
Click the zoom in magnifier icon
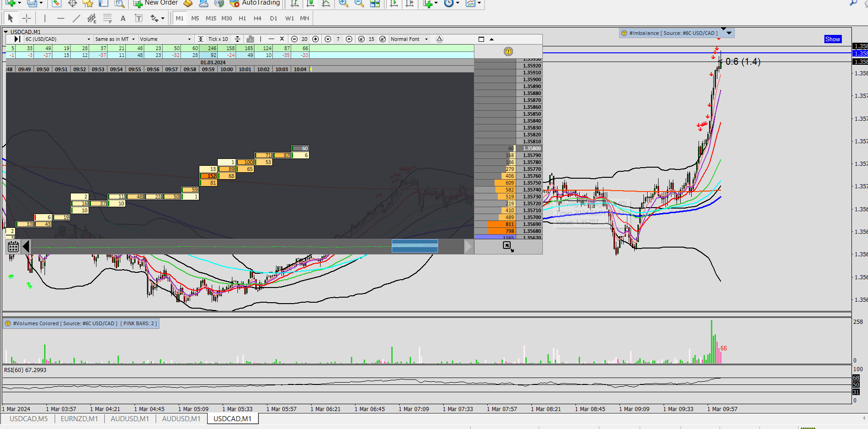pos(343,3)
